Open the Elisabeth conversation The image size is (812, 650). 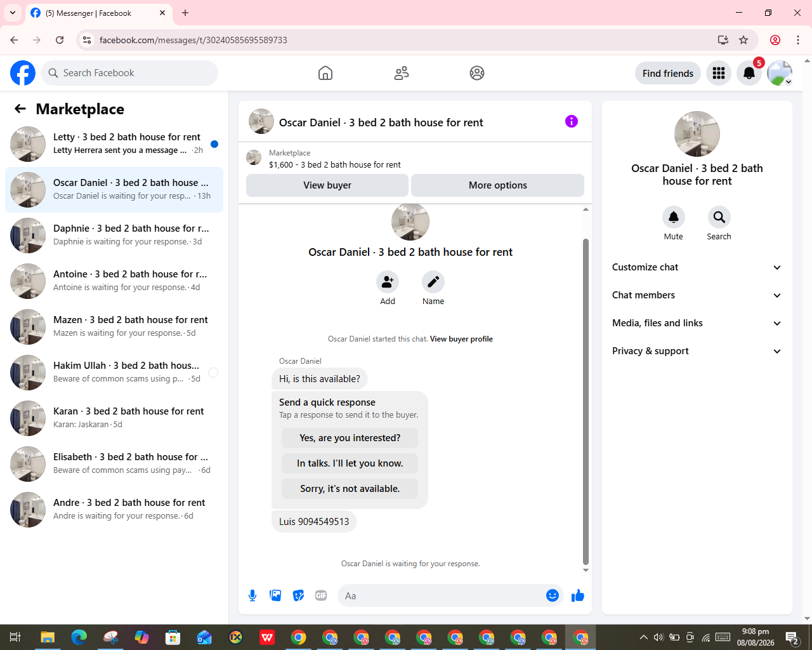coord(114,464)
